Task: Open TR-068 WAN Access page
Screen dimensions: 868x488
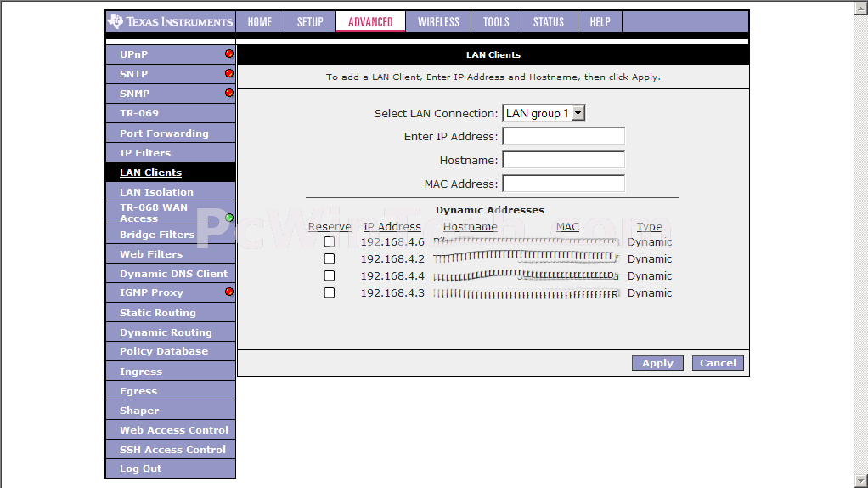Action: click(x=171, y=213)
